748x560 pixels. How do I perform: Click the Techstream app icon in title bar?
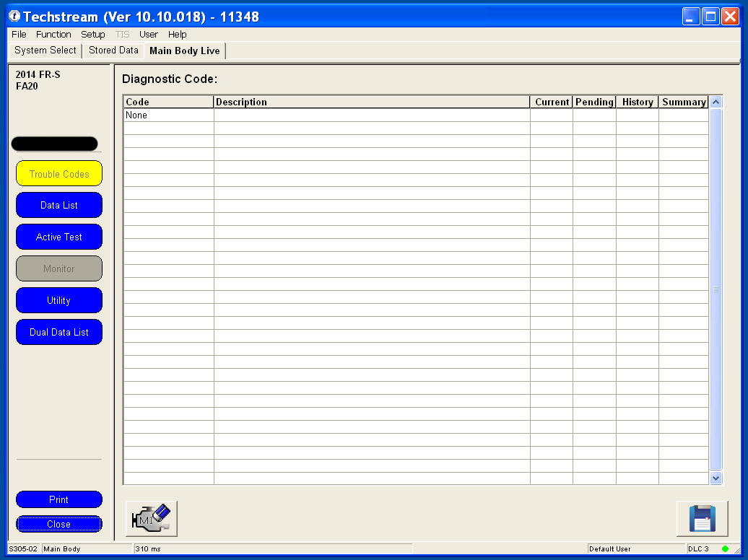coord(14,17)
